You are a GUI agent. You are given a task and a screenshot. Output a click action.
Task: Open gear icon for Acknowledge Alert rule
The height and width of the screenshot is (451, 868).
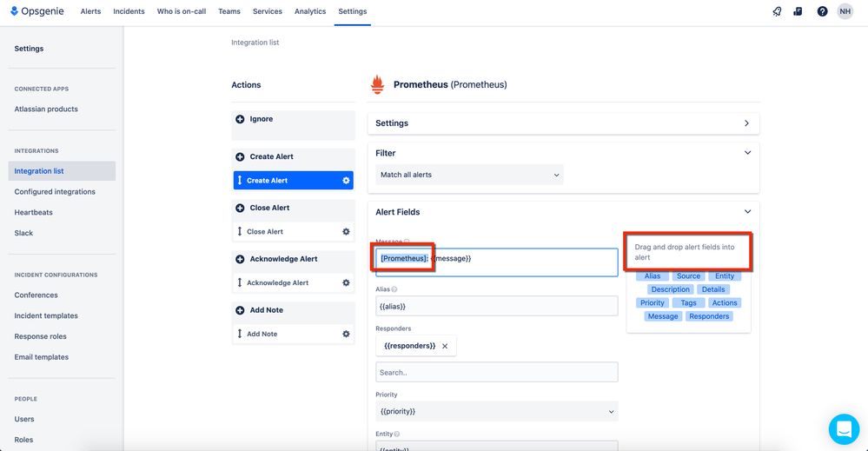pyautogui.click(x=346, y=282)
